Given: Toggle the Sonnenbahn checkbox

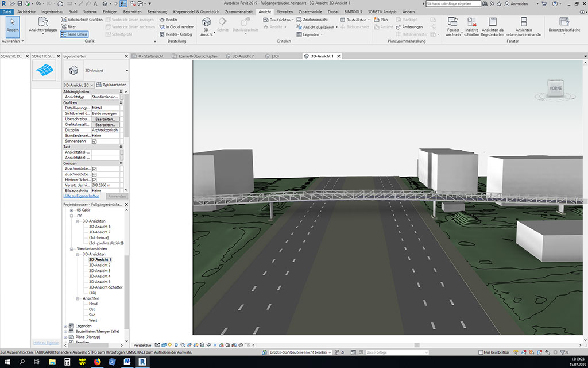Looking at the screenshot, I should click(95, 141).
